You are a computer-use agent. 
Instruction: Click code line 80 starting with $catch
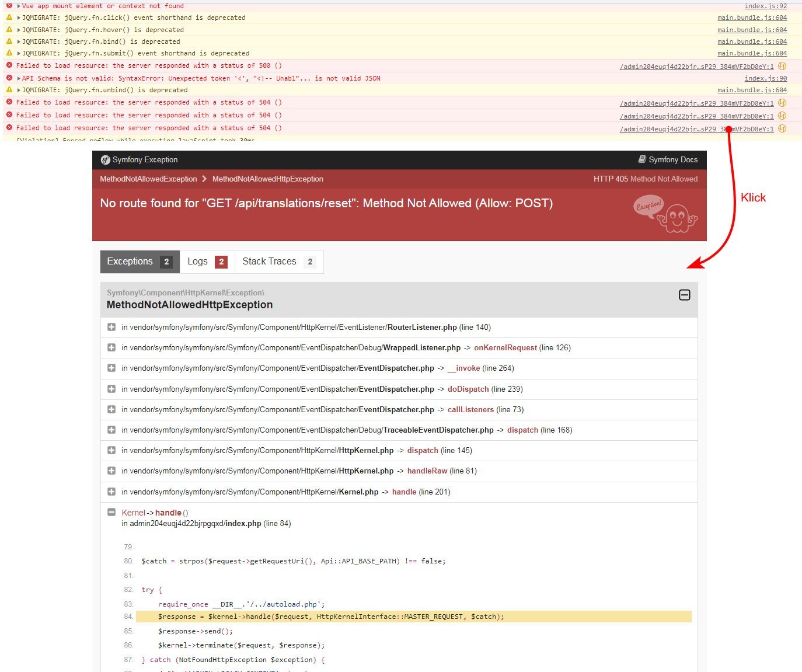pyautogui.click(x=293, y=561)
